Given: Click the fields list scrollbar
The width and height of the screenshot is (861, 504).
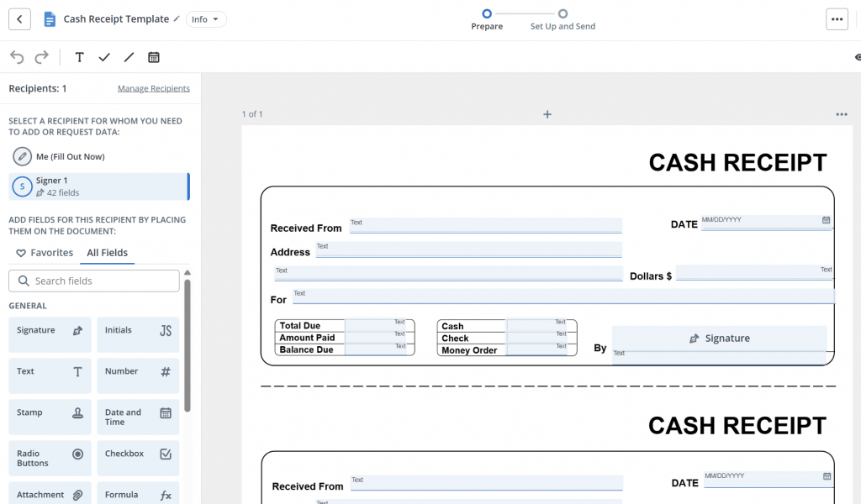Looking at the screenshot, I should 188,345.
